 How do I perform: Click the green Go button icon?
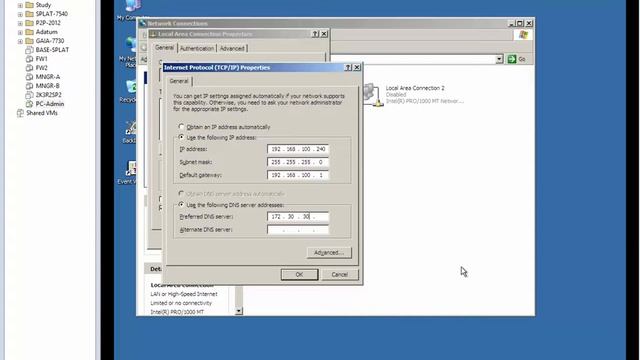tap(512, 59)
